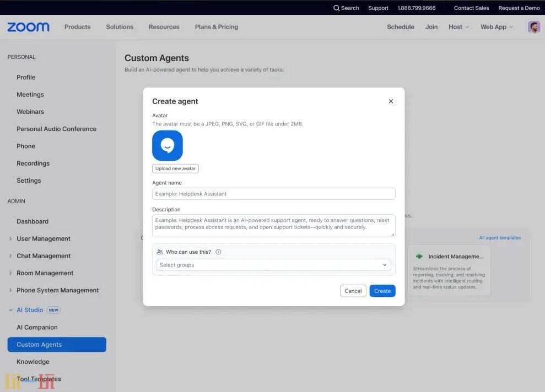Click Upload new avatar
Screen dimensions: 545x392
[x=175, y=168]
